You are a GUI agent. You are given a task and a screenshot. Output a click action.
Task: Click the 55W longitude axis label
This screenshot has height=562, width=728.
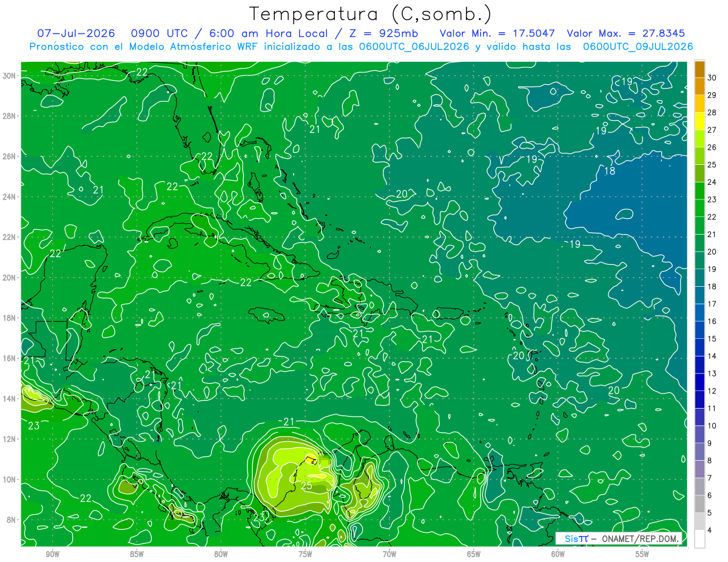[642, 554]
